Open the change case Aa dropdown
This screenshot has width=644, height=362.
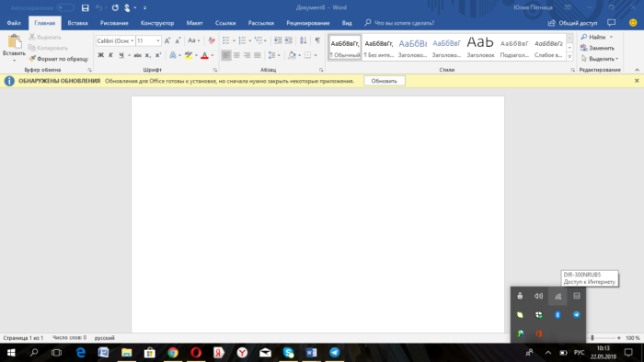[194, 40]
